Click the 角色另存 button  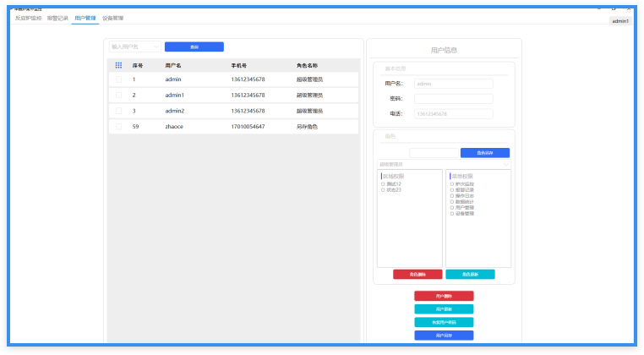(485, 153)
